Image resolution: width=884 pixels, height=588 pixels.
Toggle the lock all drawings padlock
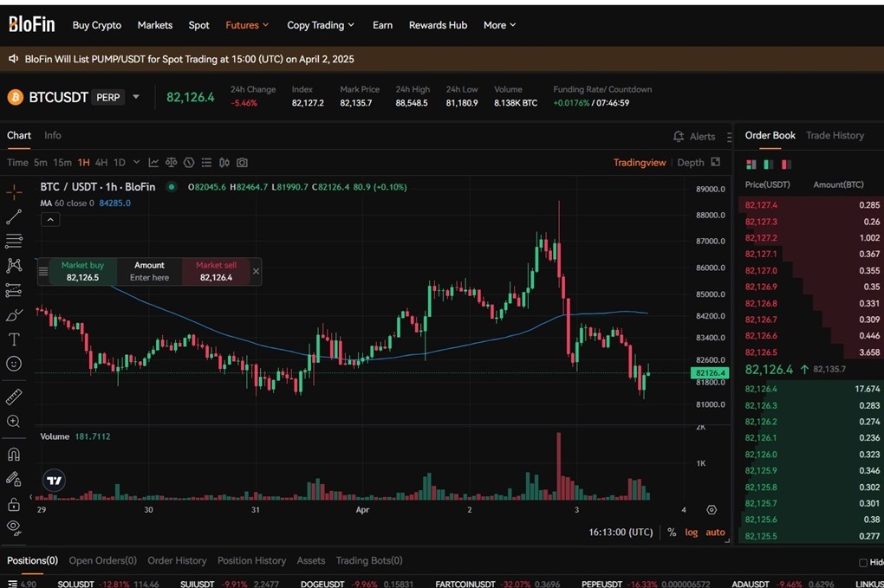click(14, 504)
